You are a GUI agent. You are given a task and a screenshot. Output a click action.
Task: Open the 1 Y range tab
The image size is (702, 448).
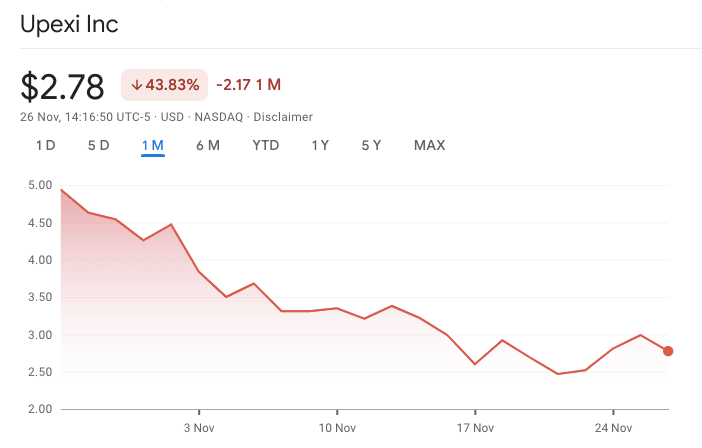[x=320, y=145]
